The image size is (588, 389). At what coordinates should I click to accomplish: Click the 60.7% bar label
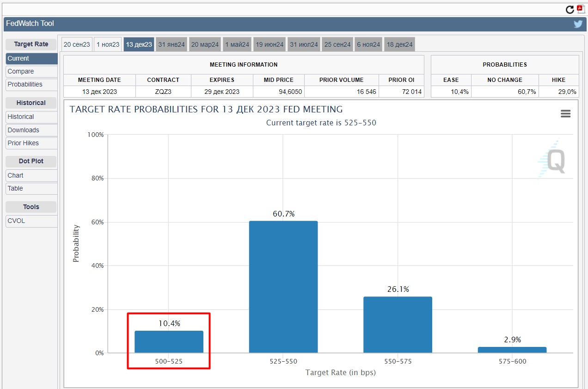click(283, 214)
